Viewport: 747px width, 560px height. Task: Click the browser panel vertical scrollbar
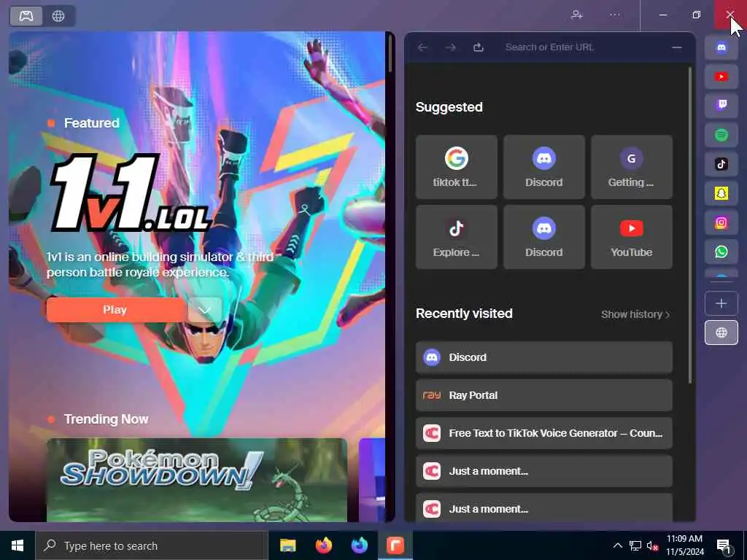click(690, 225)
